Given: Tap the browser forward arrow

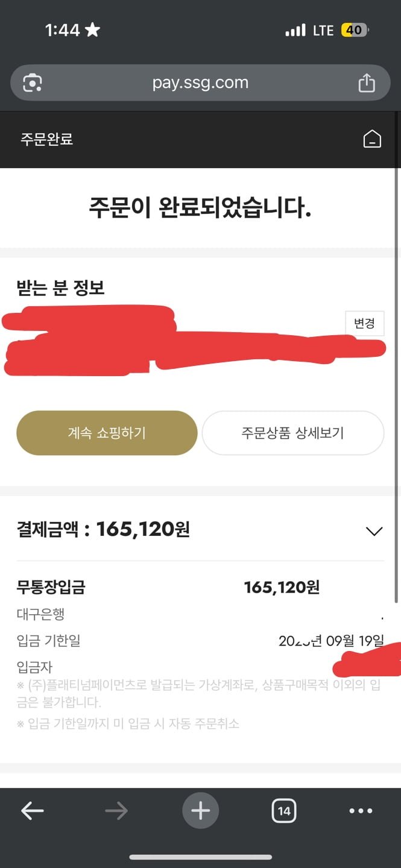Looking at the screenshot, I should click(116, 811).
